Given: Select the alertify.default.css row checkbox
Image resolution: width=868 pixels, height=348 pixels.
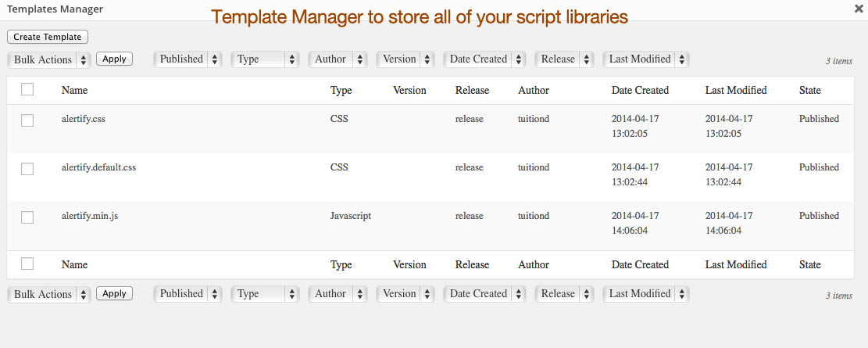Looking at the screenshot, I should [27, 169].
